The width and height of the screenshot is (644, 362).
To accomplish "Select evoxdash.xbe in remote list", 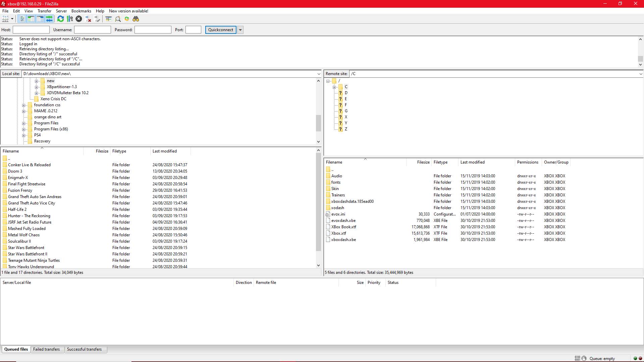I will click(343, 221).
